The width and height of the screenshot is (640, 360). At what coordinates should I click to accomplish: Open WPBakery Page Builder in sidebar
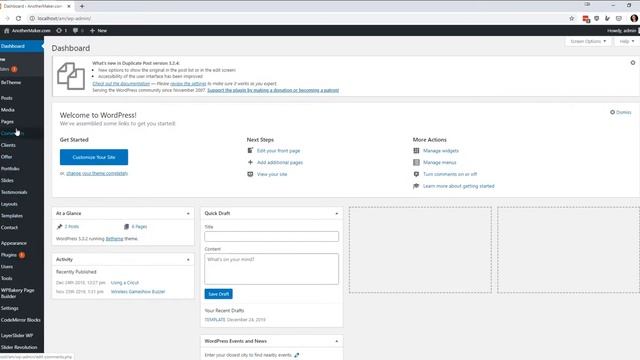click(x=22, y=293)
